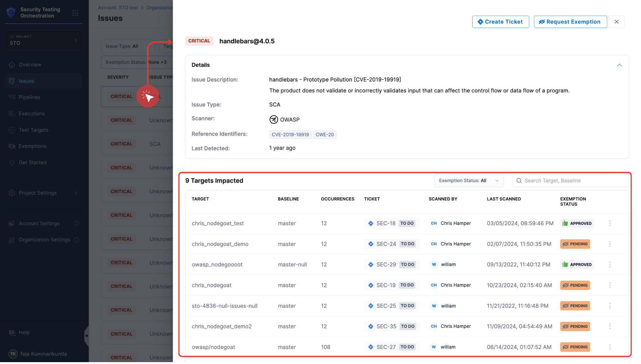641x364 pixels.
Task: Click the Account Settings info icon
Action: point(76,224)
